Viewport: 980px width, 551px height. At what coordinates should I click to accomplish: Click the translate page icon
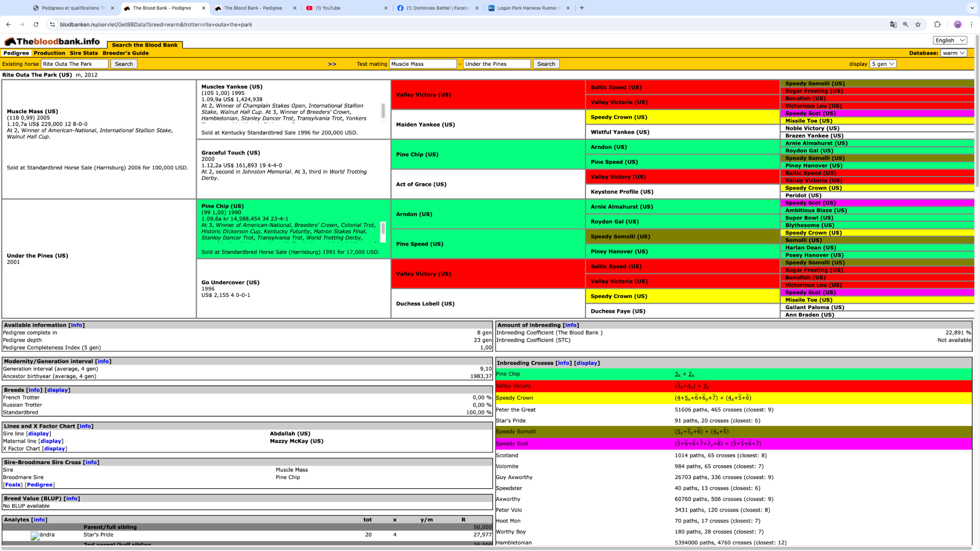coord(893,24)
